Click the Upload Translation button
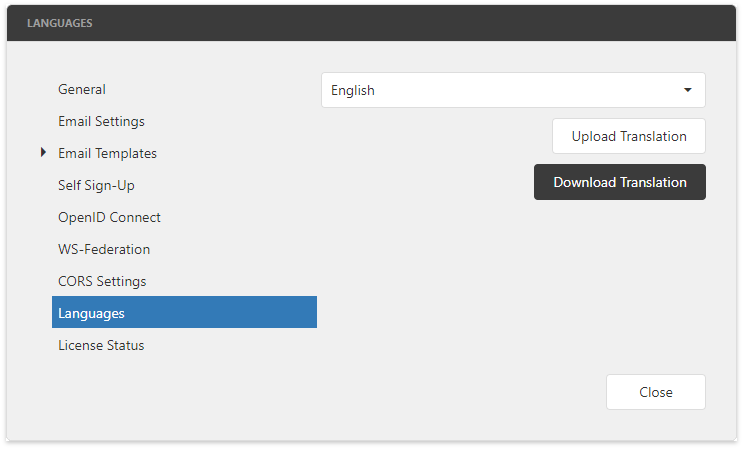The height and width of the screenshot is (449, 743). (629, 136)
